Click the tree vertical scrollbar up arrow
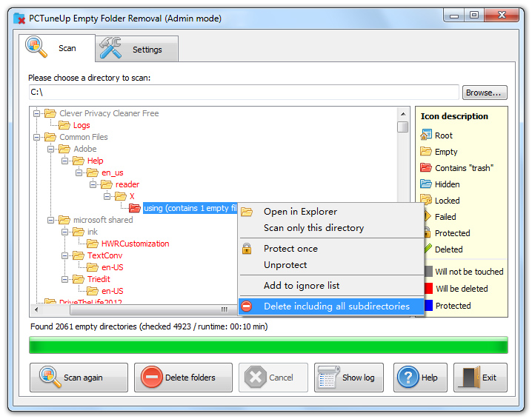 pos(403,114)
